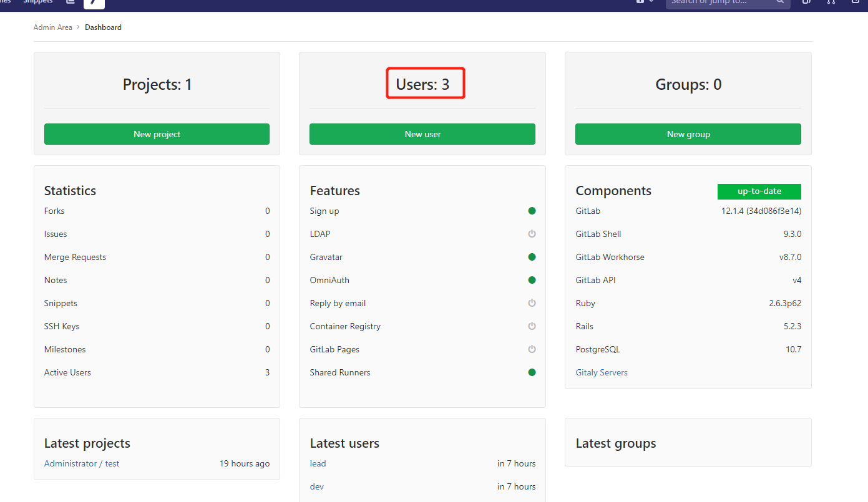The height and width of the screenshot is (502, 868).
Task: Click the lead user's in 7 hours timestamp
Action: point(517,463)
